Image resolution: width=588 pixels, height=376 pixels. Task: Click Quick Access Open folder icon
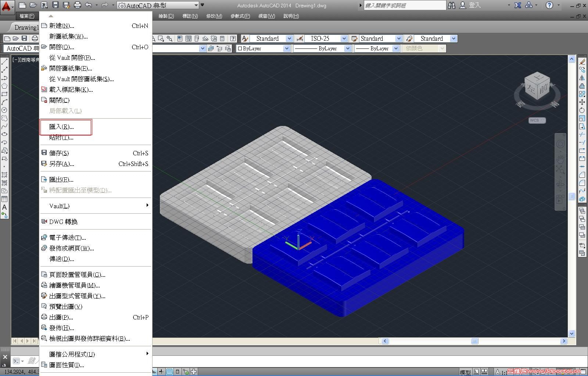coord(33,5)
